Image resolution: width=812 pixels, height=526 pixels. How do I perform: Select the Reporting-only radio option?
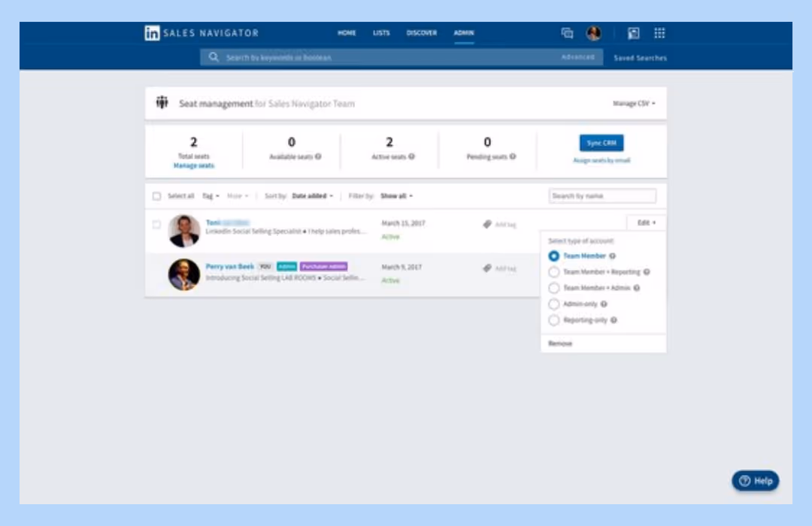tap(553, 320)
